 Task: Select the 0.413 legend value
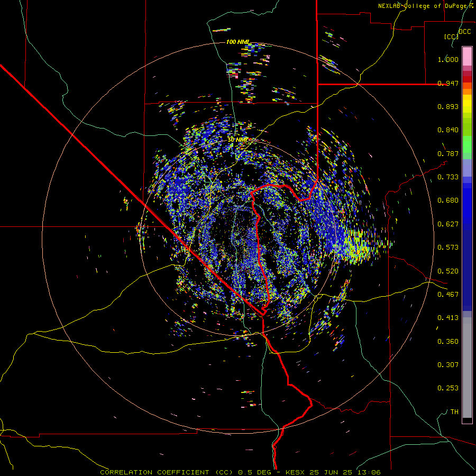(448, 318)
